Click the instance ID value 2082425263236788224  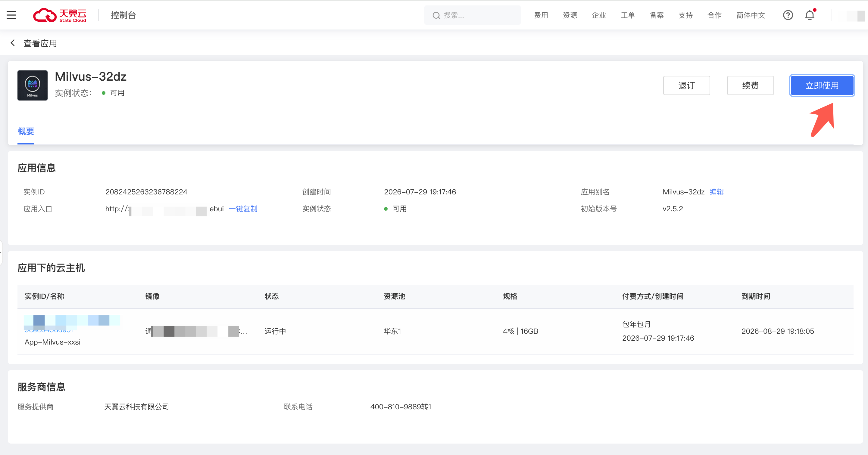coord(146,192)
